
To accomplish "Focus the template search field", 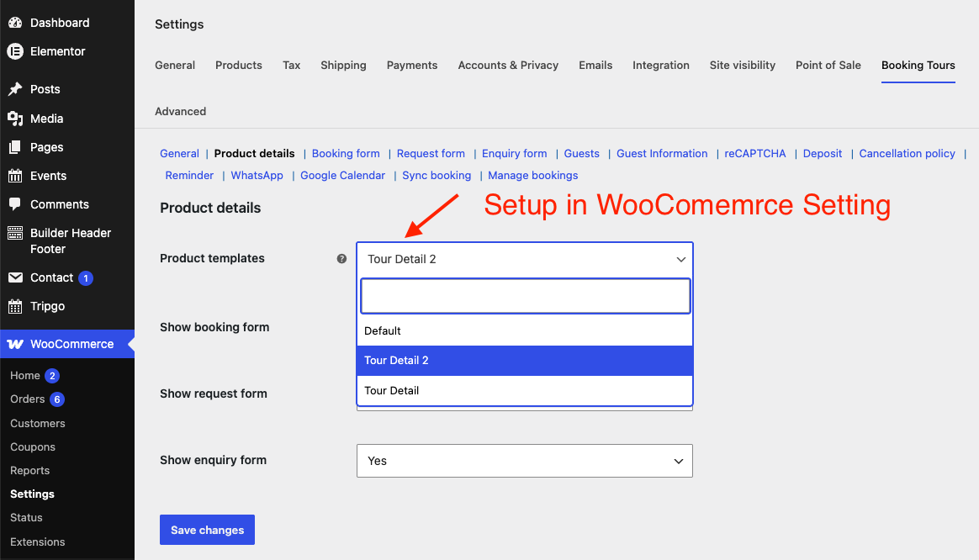I will tap(525, 296).
